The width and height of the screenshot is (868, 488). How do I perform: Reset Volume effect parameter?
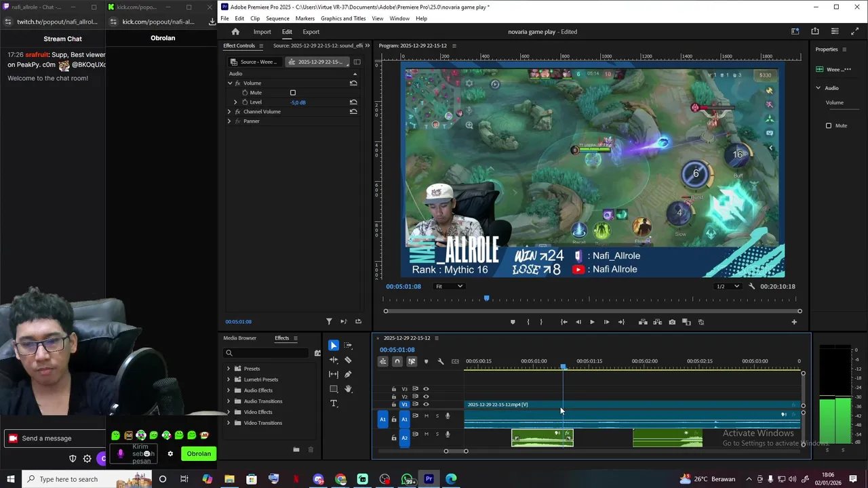click(x=353, y=83)
